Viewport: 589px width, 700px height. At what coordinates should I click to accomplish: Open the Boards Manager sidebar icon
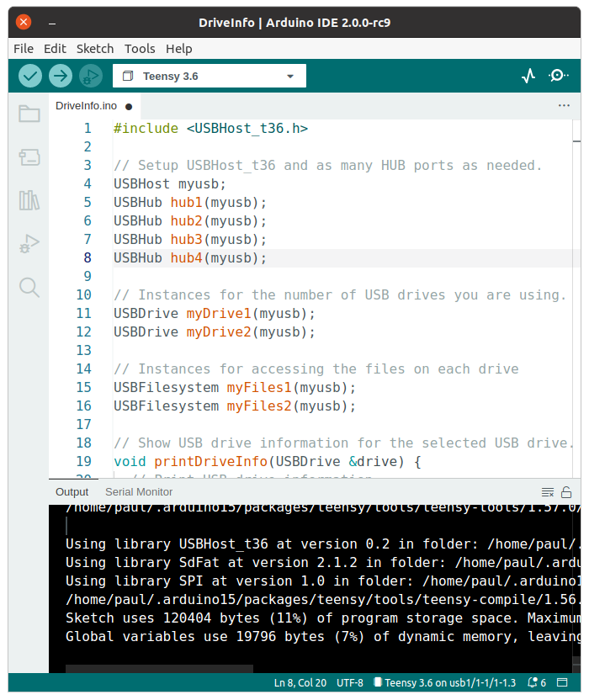coord(29,157)
